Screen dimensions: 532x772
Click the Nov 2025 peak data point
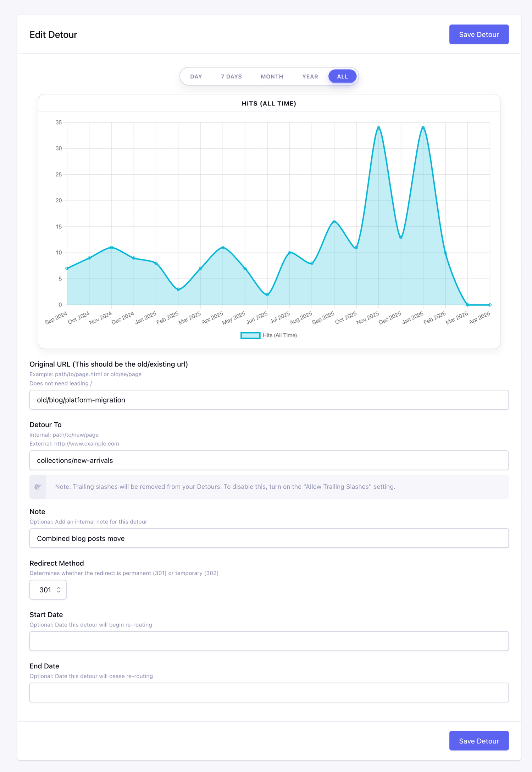pos(378,128)
